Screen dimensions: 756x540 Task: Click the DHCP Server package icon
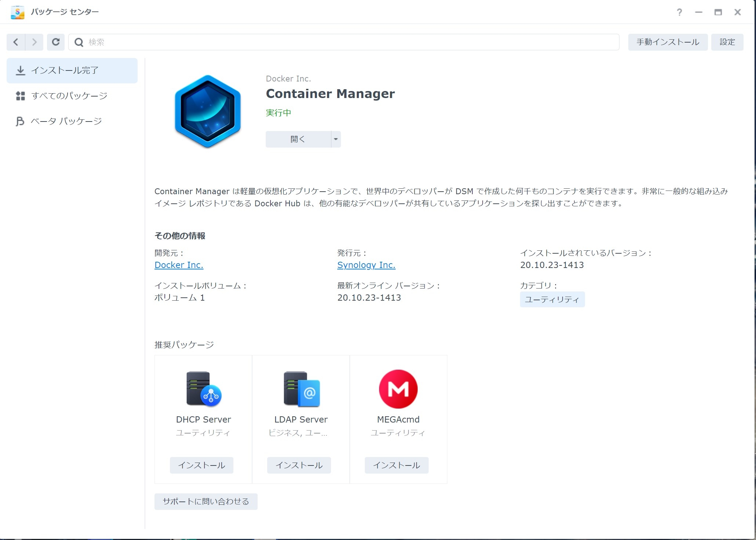204,389
